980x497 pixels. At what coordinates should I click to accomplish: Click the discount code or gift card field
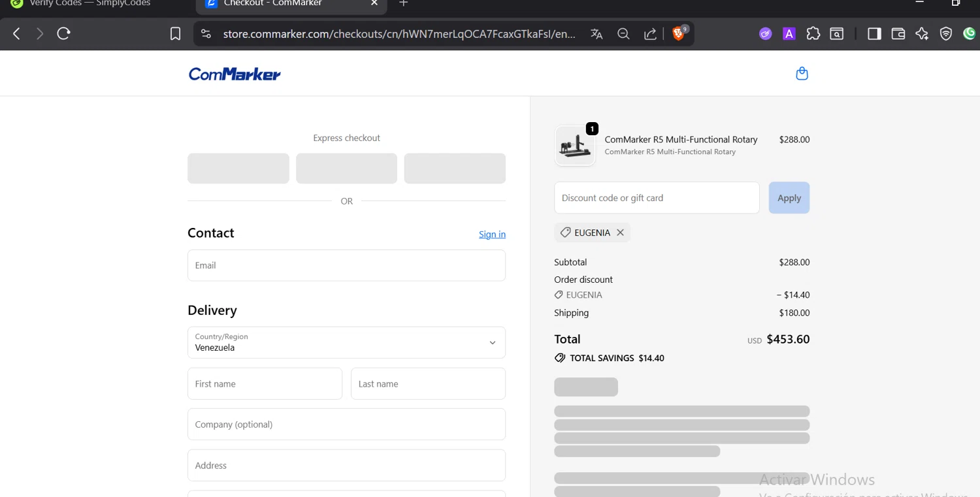tap(657, 198)
